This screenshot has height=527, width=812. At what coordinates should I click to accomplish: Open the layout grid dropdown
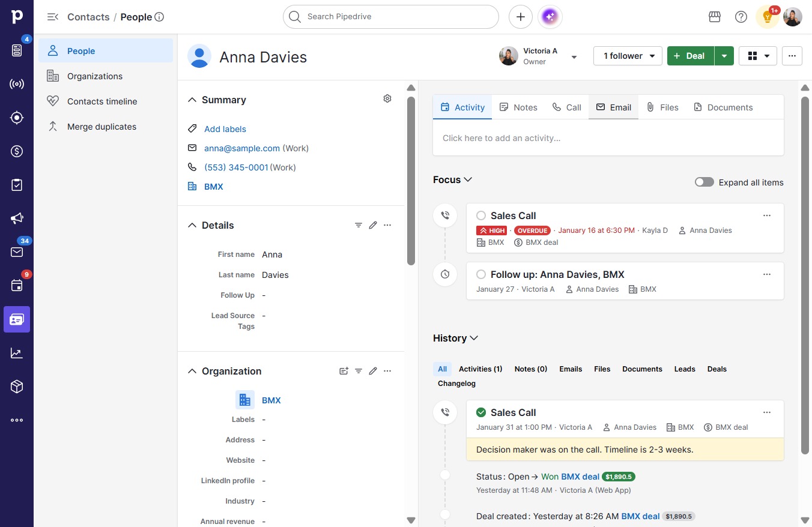[758, 56]
